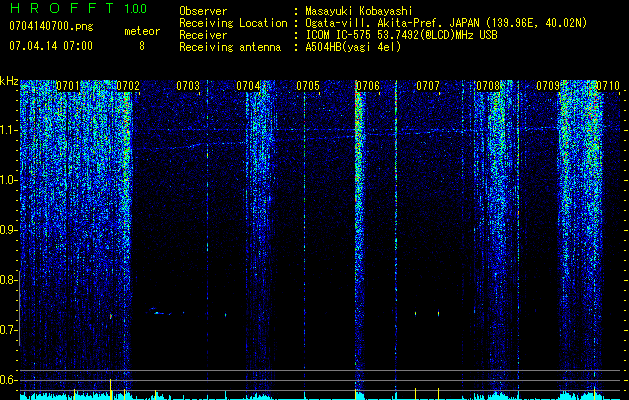Select location text Ogata-vill. Akita-Pref. JAPAN
This screenshot has height=400, width=629.
click(392, 23)
